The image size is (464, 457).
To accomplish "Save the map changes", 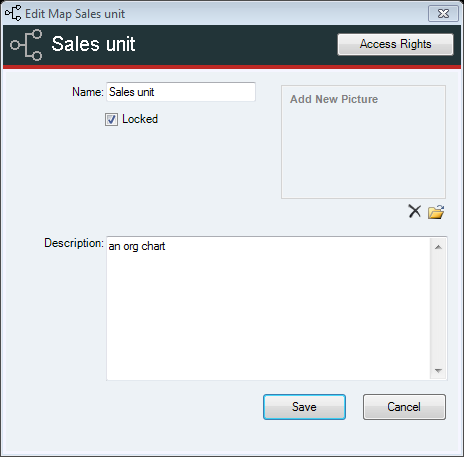I will (x=304, y=407).
